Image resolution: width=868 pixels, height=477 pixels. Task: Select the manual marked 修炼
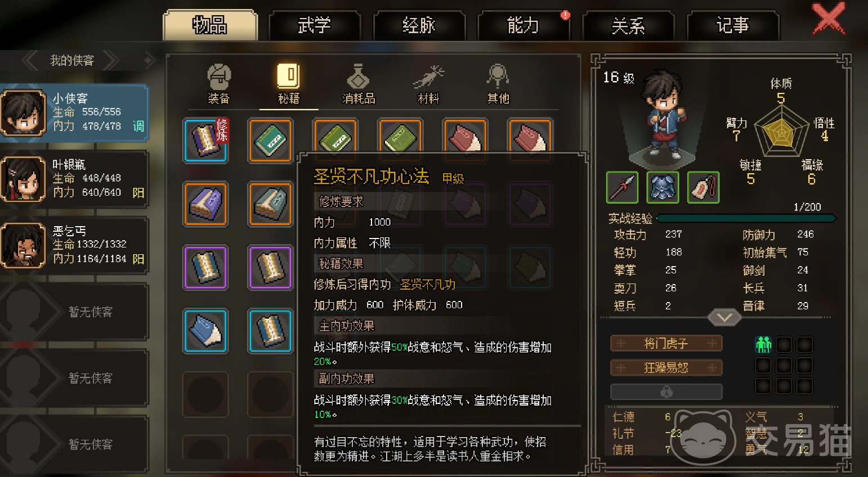206,141
